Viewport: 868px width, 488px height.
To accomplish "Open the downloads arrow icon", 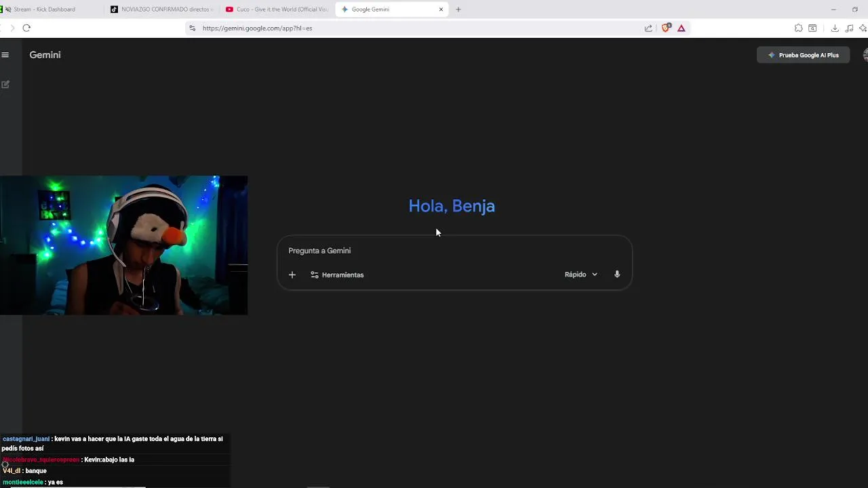I will (x=835, y=28).
